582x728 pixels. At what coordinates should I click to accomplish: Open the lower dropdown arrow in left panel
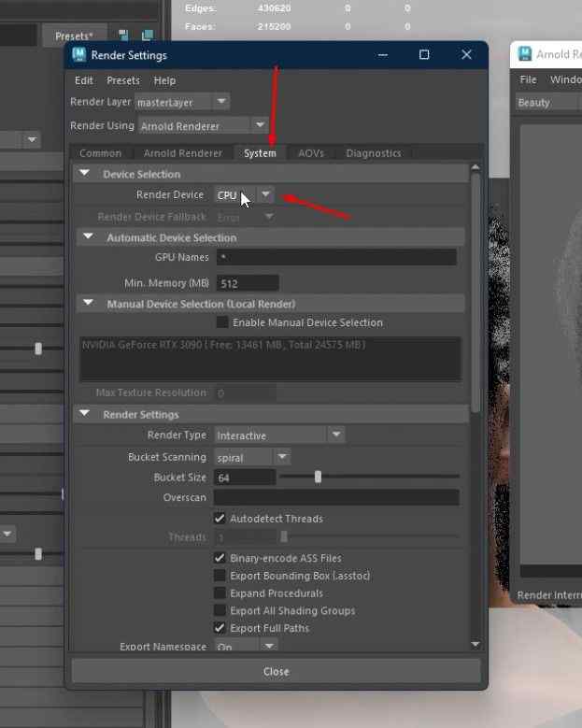(x=7, y=534)
